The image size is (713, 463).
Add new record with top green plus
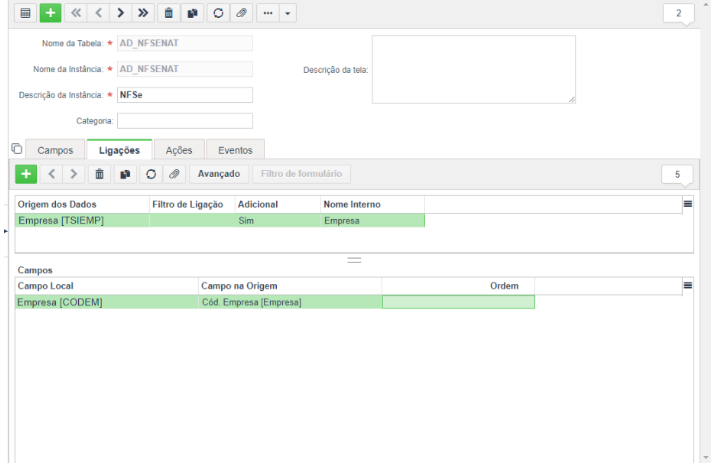coord(50,13)
